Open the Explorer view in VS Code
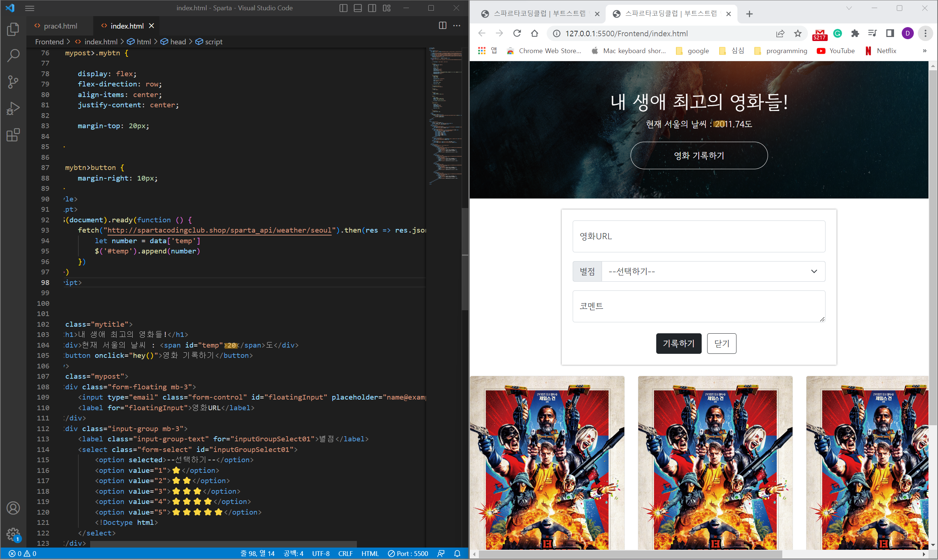The width and height of the screenshot is (938, 560). click(x=13, y=29)
